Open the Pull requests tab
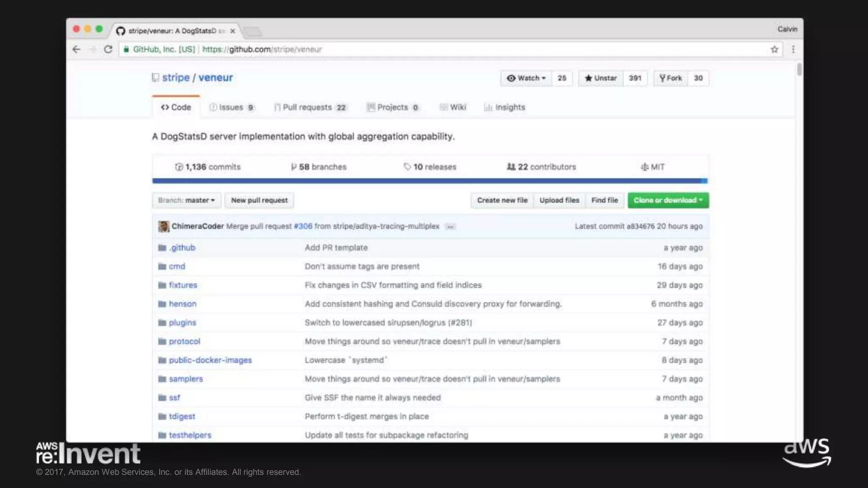 [310, 108]
